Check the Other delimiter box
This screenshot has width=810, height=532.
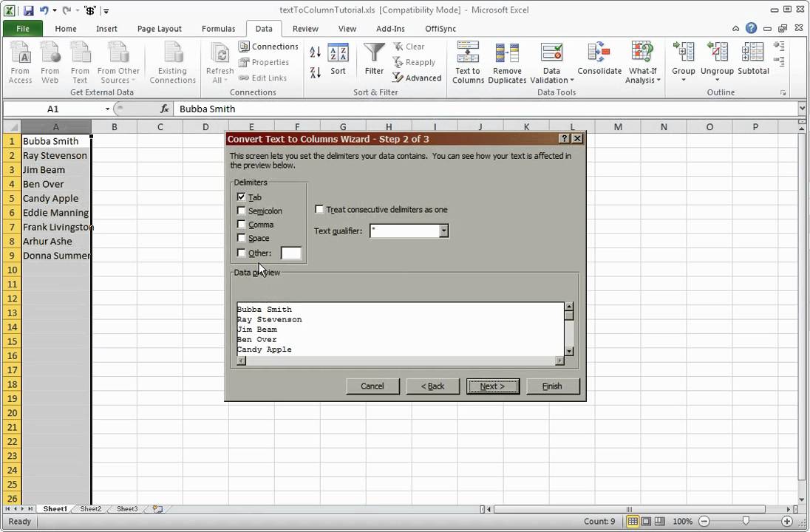[241, 253]
